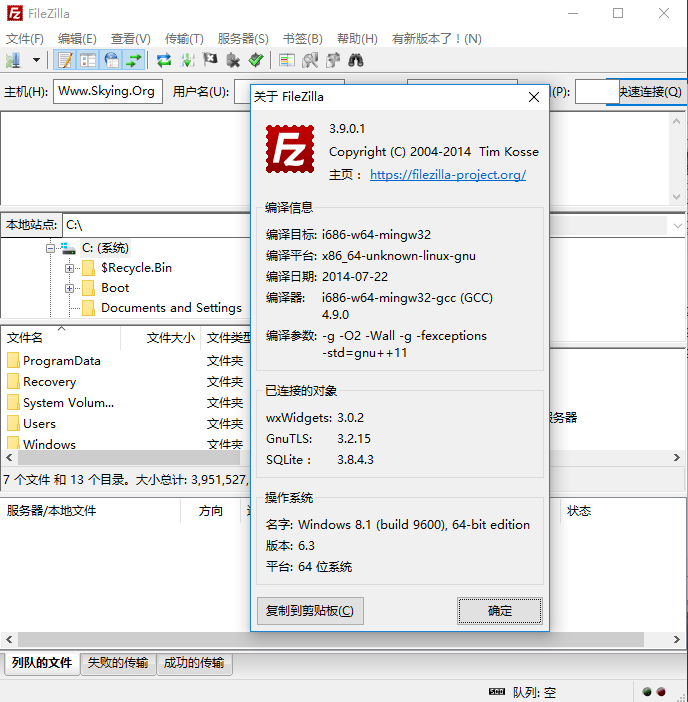Screen dimensions: 688x702
Task: Click FileZilla title bar app icon
Action: 15,13
